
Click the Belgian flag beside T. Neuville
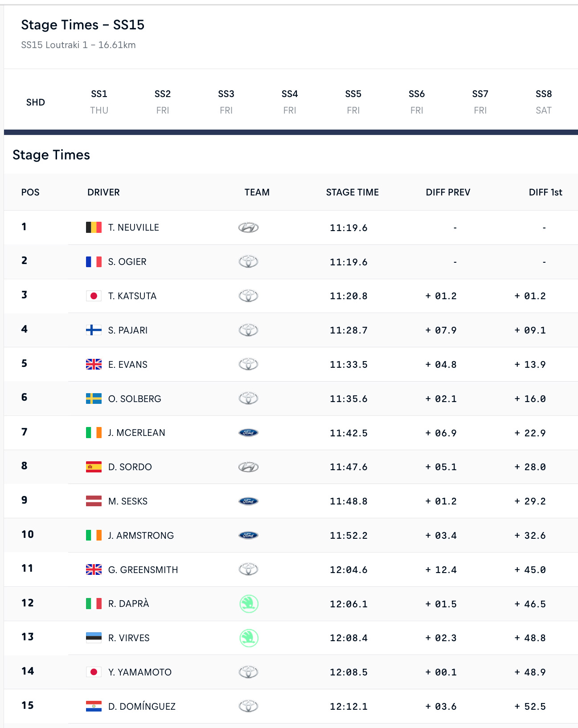[x=94, y=228]
